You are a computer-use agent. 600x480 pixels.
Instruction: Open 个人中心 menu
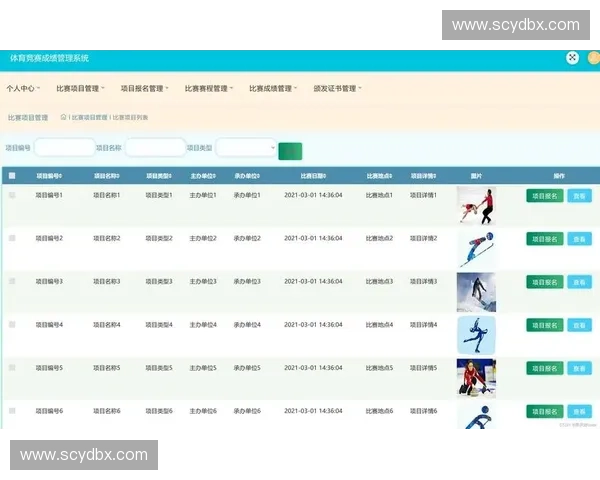pyautogui.click(x=23, y=88)
